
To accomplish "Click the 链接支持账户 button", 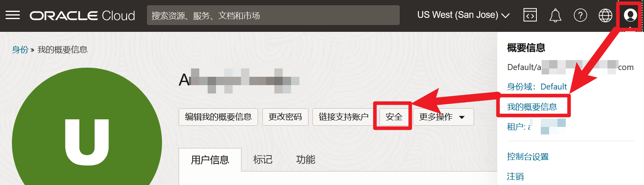I will click(343, 117).
